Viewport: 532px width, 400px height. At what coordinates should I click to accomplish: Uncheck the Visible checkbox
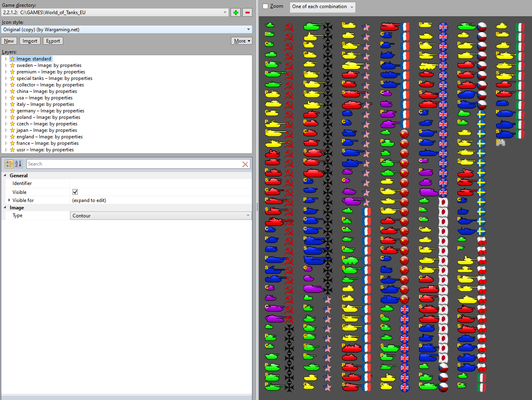click(75, 192)
